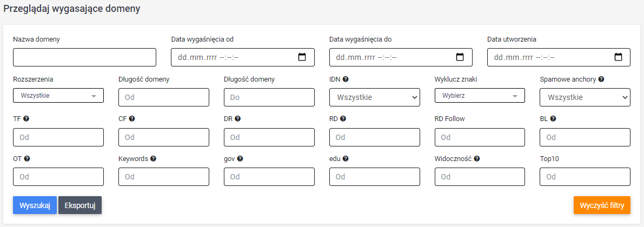Click the help icon next to IDN

(x=346, y=79)
